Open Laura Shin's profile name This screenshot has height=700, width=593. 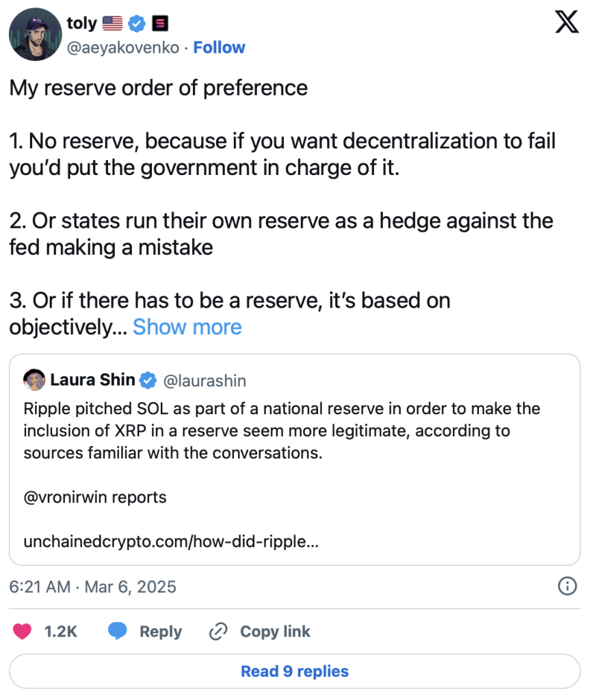92,380
